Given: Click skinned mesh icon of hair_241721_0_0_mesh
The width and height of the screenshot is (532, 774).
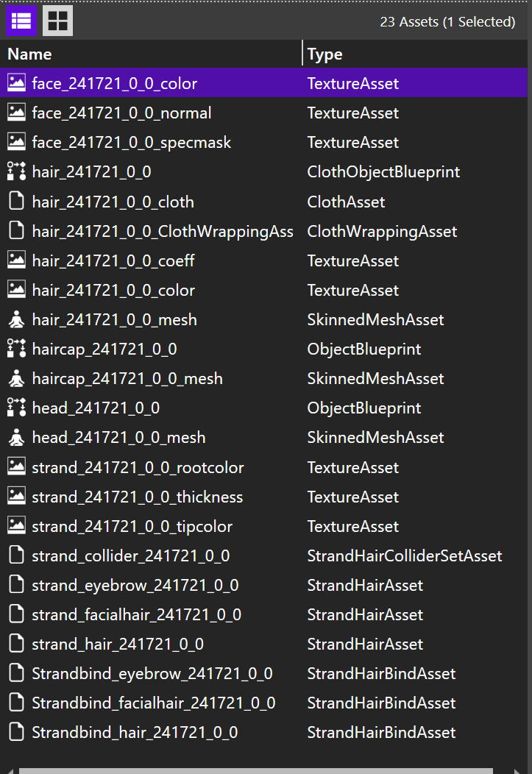Looking at the screenshot, I should tap(16, 320).
